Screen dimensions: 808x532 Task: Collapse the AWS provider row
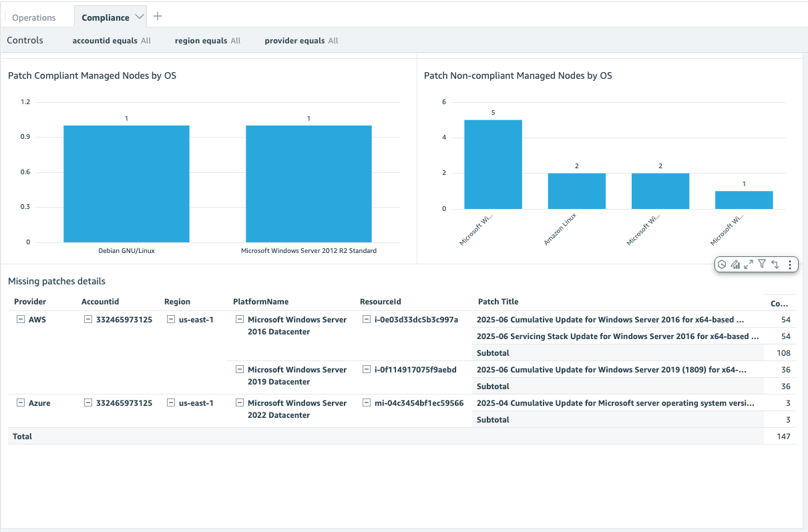click(20, 319)
